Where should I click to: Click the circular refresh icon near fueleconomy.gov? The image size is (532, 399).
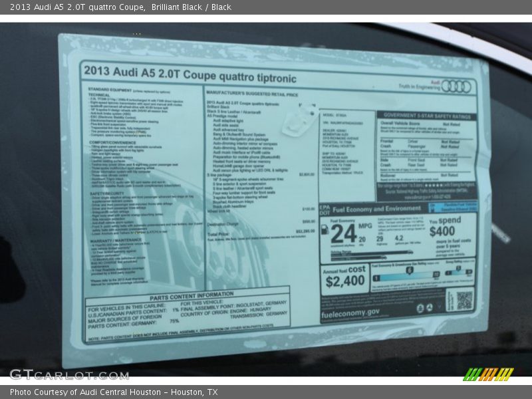[x=430, y=308]
